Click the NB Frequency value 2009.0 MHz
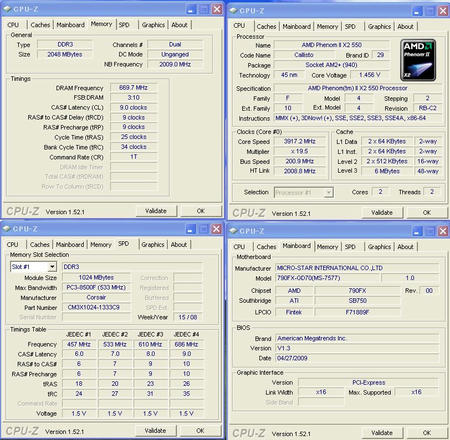 coord(175,64)
